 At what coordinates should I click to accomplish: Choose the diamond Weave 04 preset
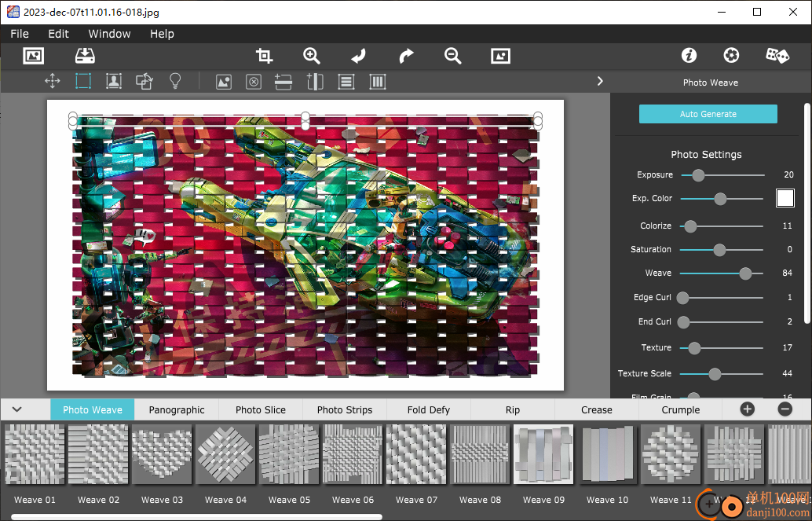point(226,455)
